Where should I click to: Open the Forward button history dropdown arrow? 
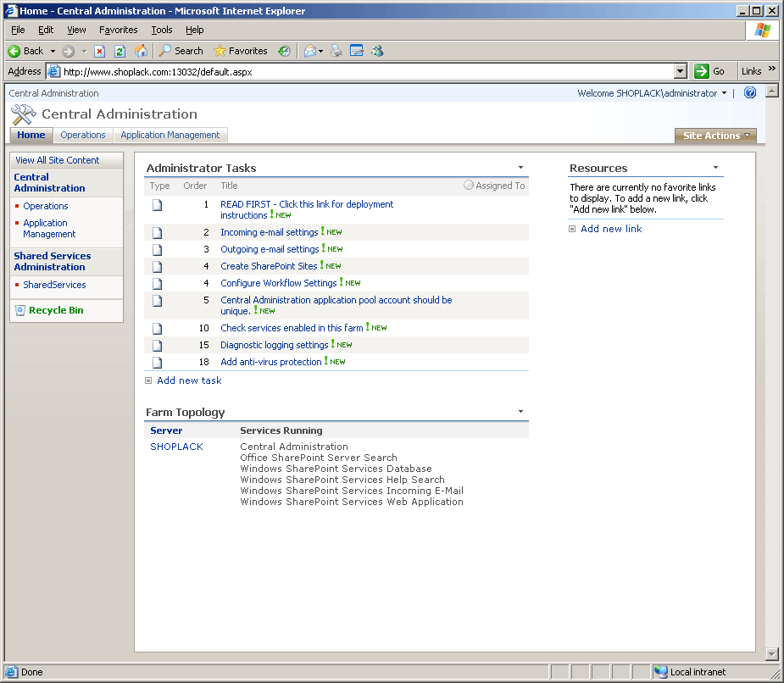(x=84, y=51)
